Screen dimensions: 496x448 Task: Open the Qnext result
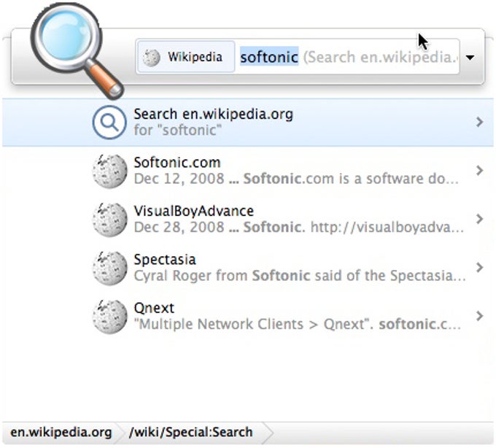[248, 316]
